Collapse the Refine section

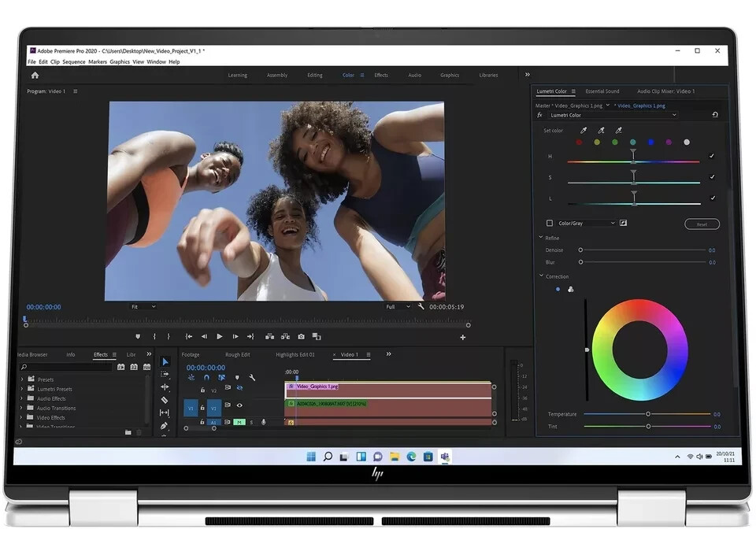541,238
